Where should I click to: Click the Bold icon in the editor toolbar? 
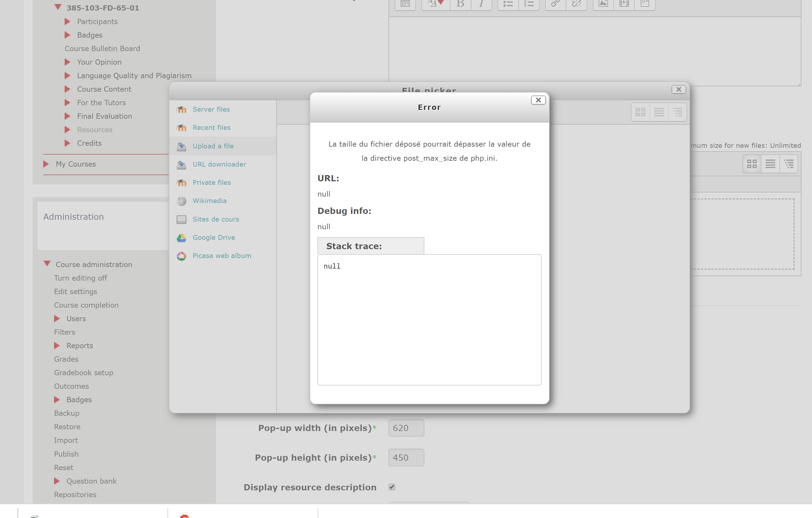(460, 4)
